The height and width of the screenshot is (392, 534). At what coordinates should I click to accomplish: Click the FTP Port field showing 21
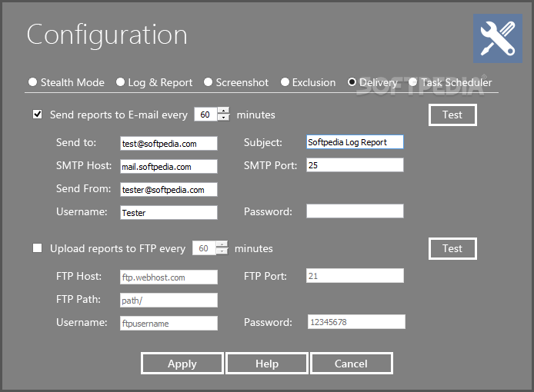[355, 276]
